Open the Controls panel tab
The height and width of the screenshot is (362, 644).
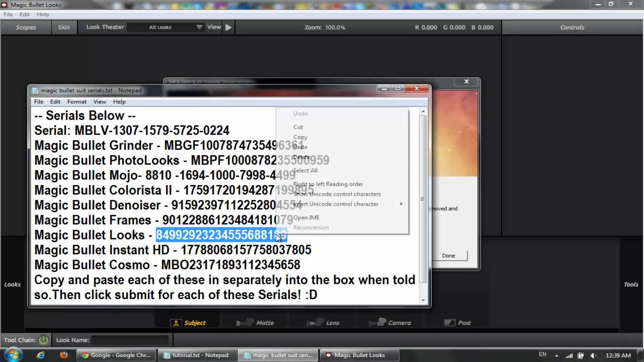coord(572,27)
